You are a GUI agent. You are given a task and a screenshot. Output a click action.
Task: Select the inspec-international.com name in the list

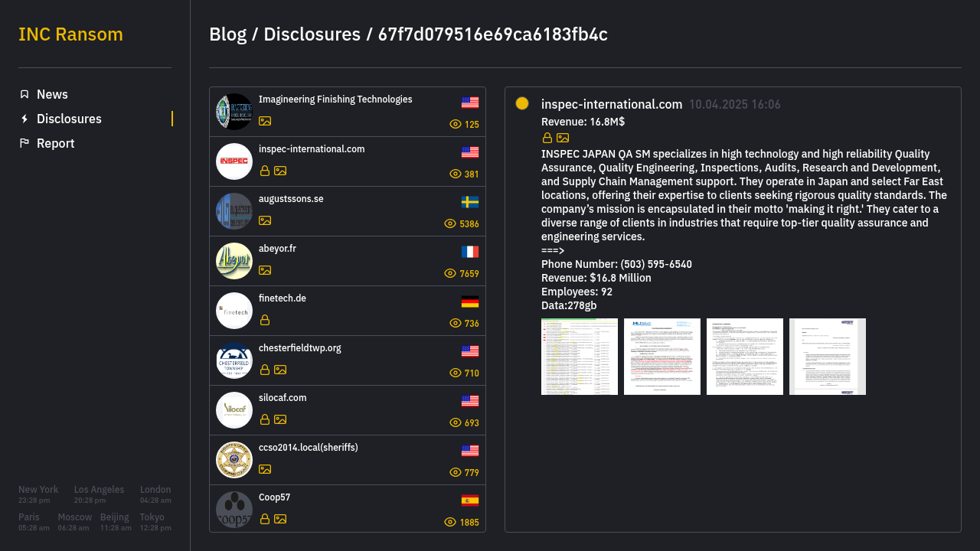(x=312, y=149)
